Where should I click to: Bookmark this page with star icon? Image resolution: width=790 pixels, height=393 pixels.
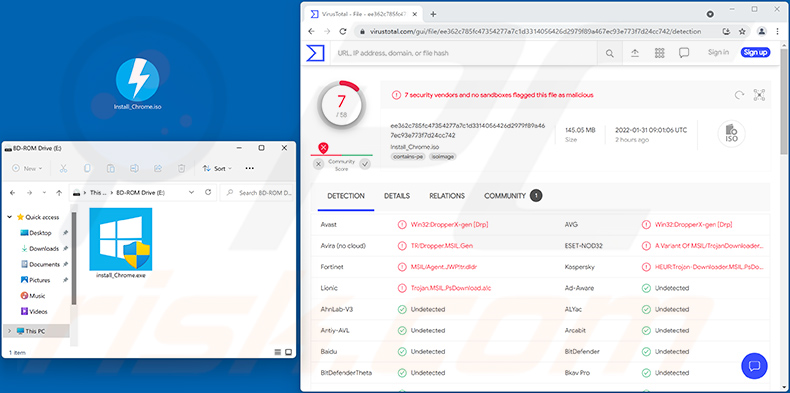point(742,31)
